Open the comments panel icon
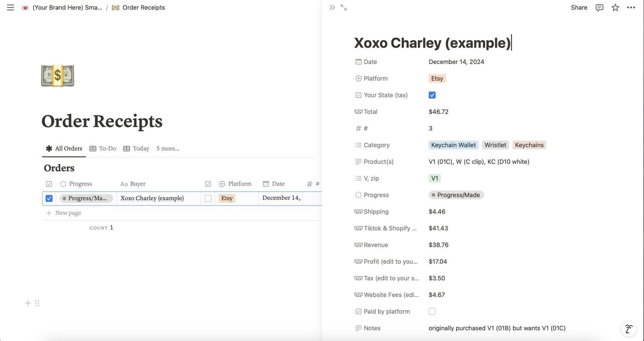644x341 pixels. [599, 8]
